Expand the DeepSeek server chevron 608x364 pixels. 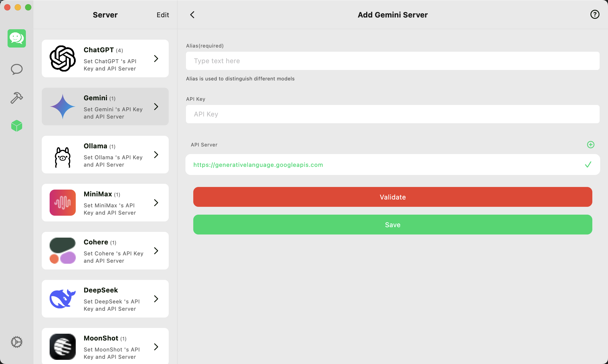point(156,299)
